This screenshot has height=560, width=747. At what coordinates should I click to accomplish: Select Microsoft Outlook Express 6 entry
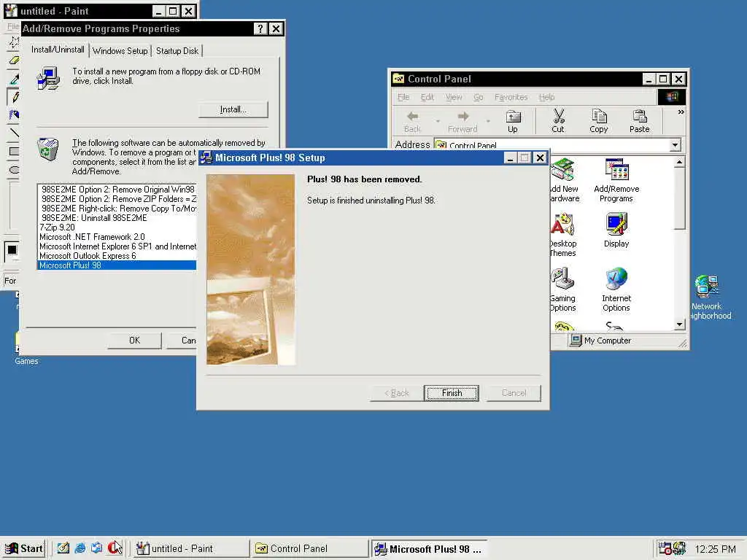click(x=117, y=256)
